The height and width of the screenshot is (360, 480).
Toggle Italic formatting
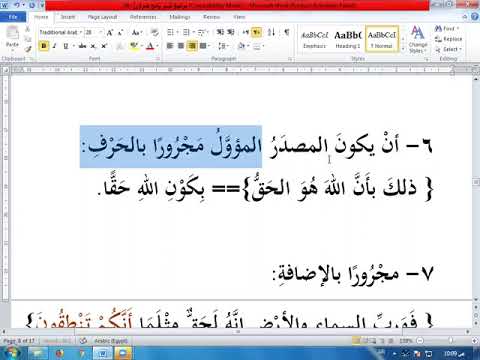point(54,46)
